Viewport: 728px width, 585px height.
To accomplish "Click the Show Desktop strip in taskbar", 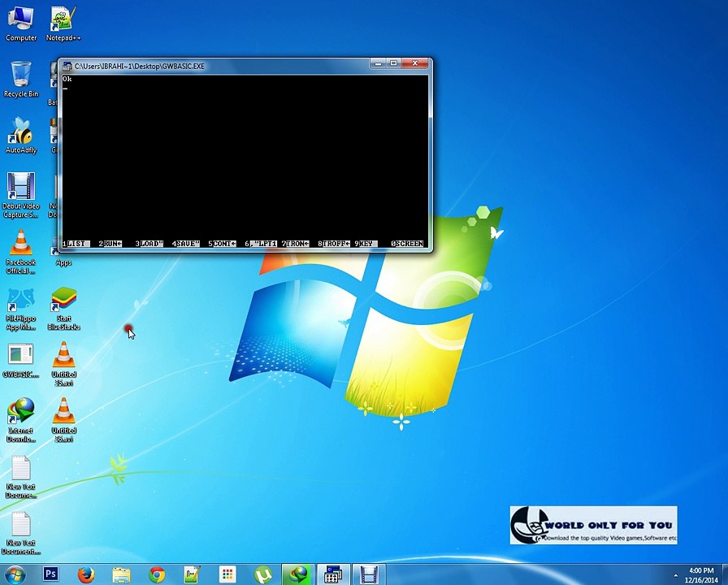I will (725, 574).
